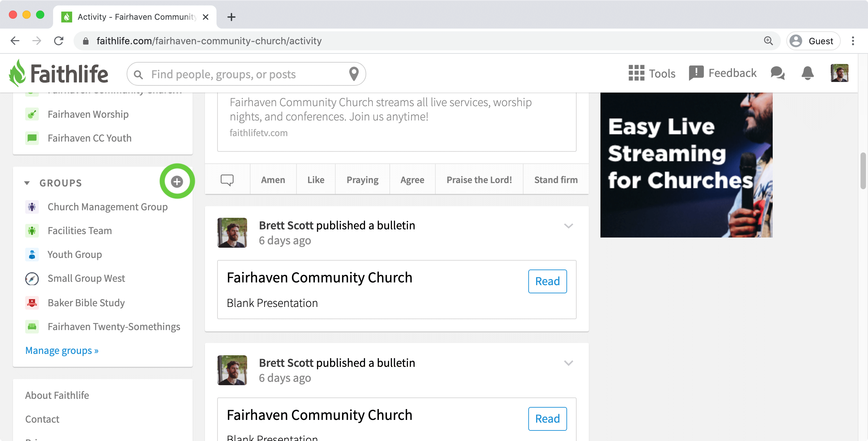This screenshot has height=441, width=868.
Task: Open the messages chat icon
Action: pyautogui.click(x=778, y=73)
